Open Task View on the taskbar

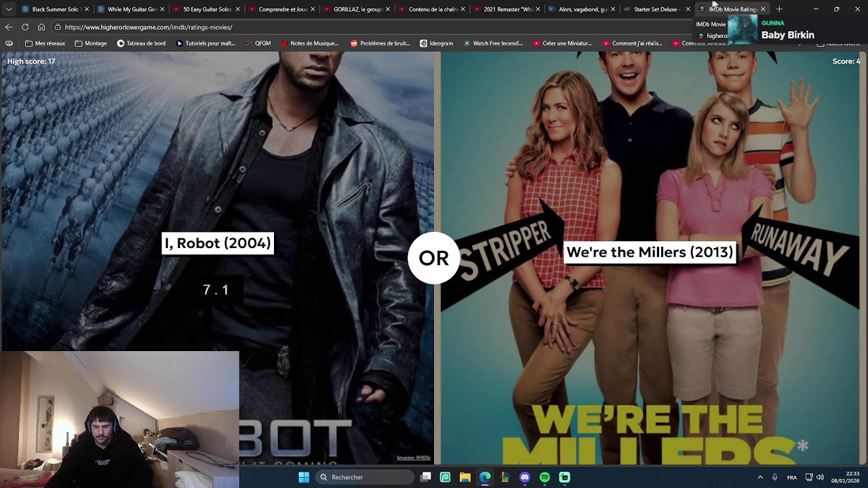pos(426,477)
